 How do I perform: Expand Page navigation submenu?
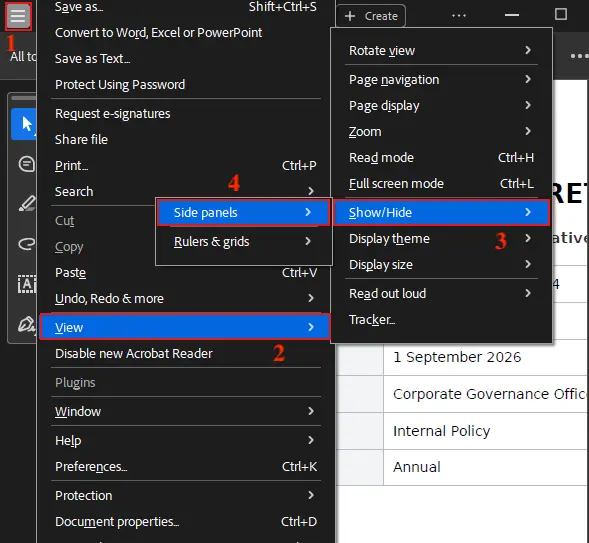pyautogui.click(x=441, y=79)
